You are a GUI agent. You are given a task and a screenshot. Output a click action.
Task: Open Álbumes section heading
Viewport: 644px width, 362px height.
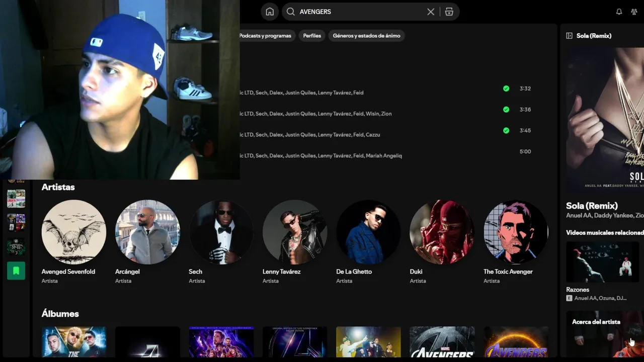tap(60, 314)
